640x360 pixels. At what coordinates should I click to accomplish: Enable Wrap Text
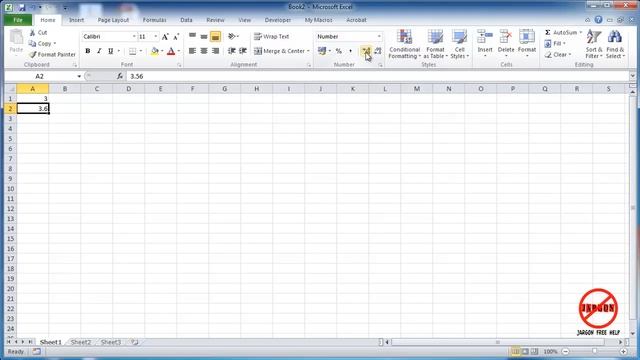pos(271,36)
